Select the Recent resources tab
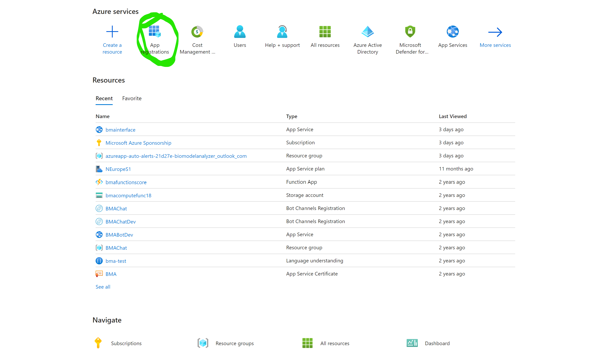The image size is (607, 364). [x=104, y=98]
